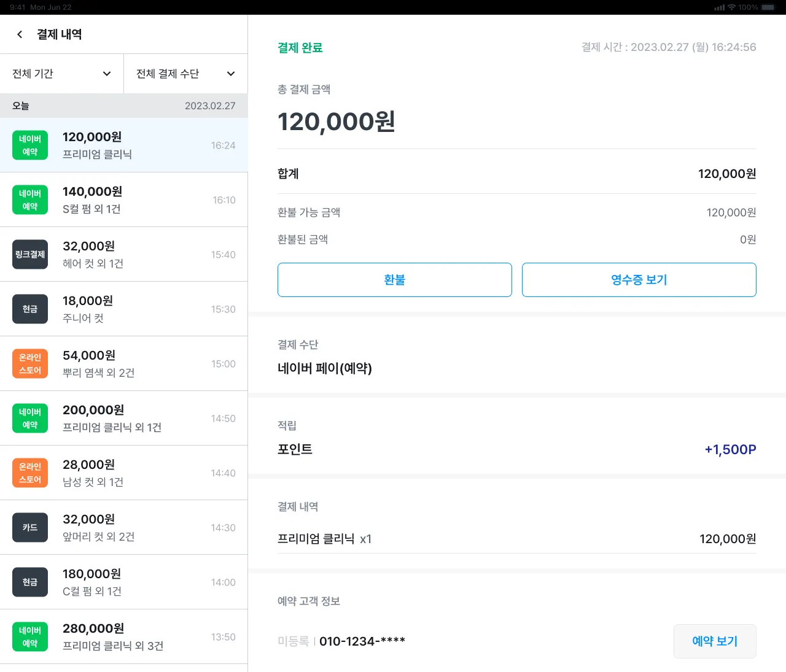The width and height of the screenshot is (786, 672).
Task: Go back using the header arrow
Action: coord(20,34)
